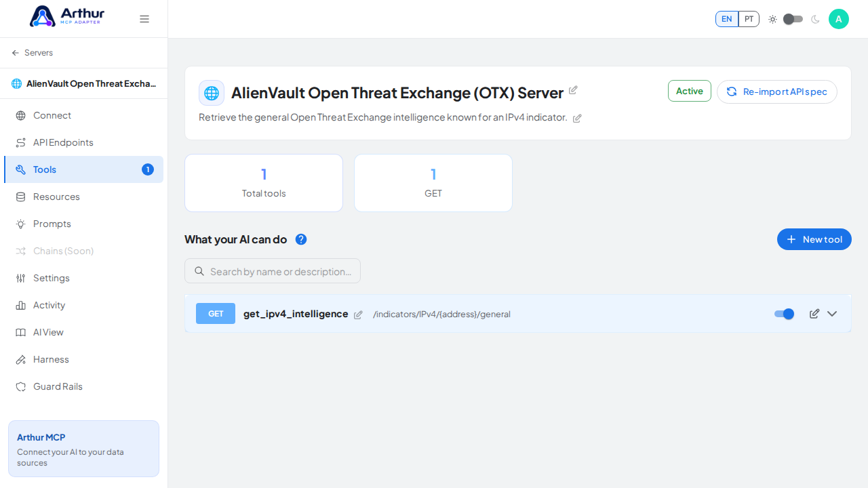Click the Arthur MCP info card
868x488 pixels.
click(x=83, y=449)
